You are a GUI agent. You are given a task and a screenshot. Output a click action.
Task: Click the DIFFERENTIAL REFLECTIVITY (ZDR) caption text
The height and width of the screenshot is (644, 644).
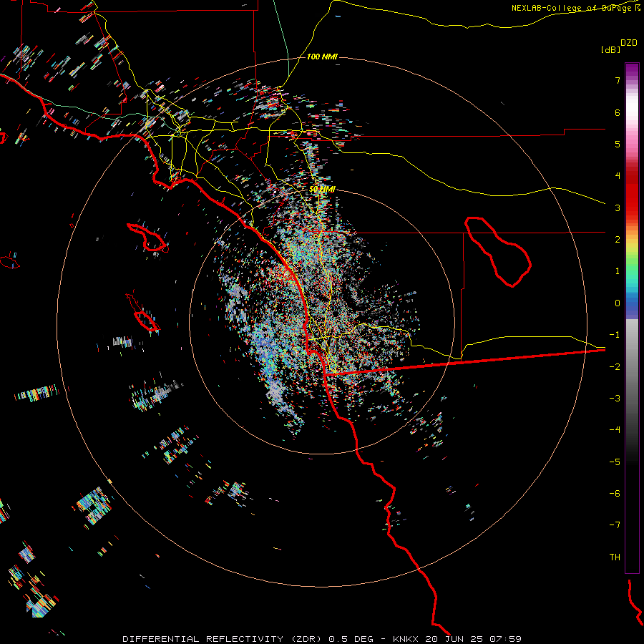tap(222, 639)
